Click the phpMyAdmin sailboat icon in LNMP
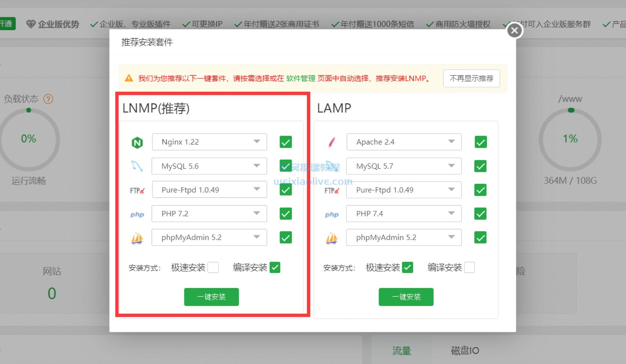 coord(137,237)
